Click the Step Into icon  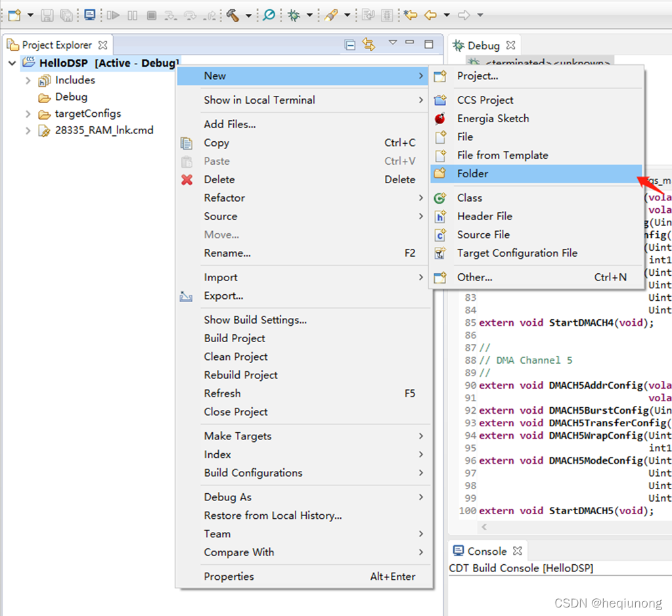coord(171,16)
